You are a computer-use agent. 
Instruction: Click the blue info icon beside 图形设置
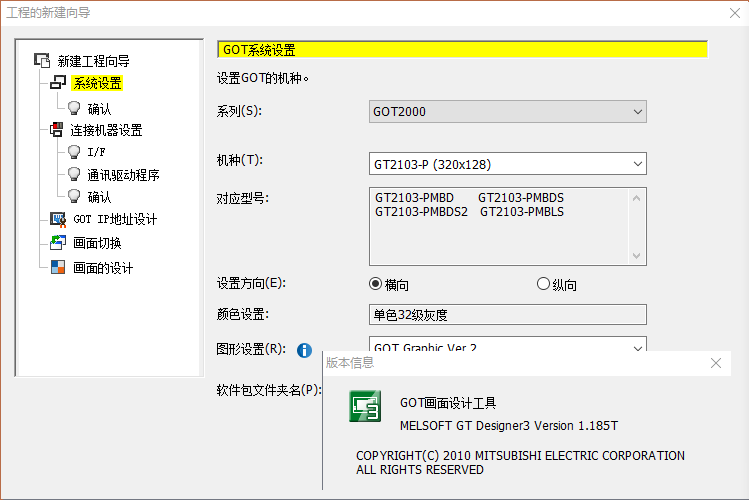(304, 350)
